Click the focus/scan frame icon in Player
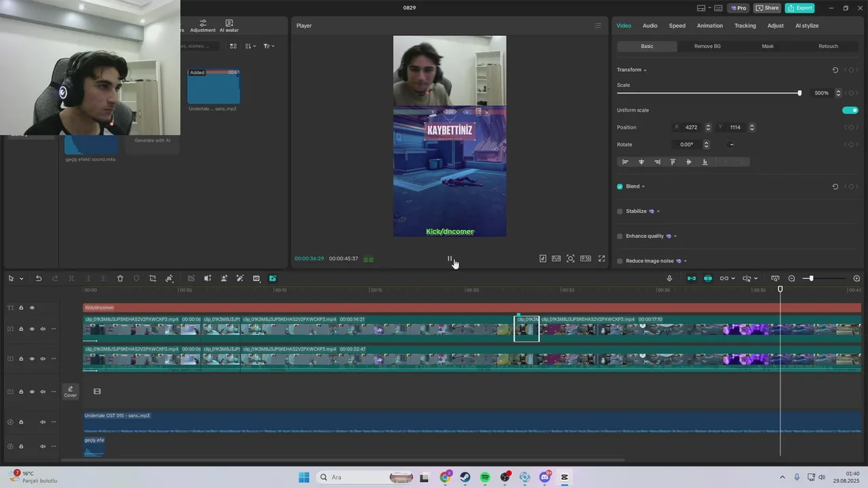The height and width of the screenshot is (488, 868). coord(570,259)
